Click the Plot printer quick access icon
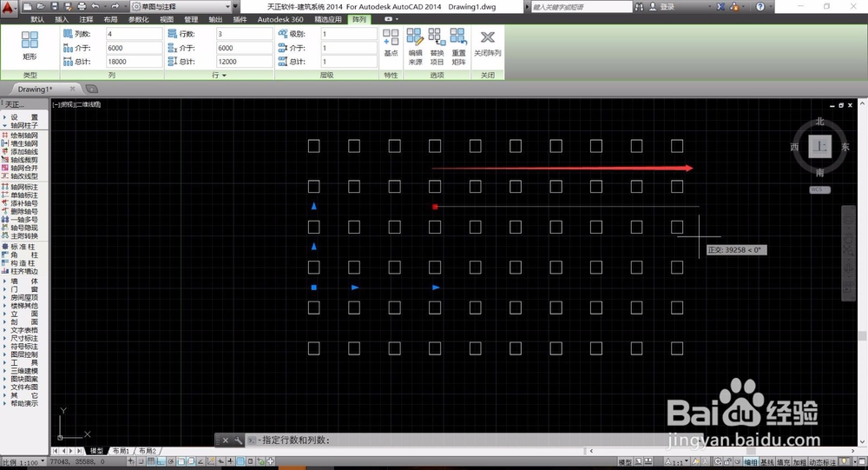The height and width of the screenshot is (470, 868). point(82,7)
